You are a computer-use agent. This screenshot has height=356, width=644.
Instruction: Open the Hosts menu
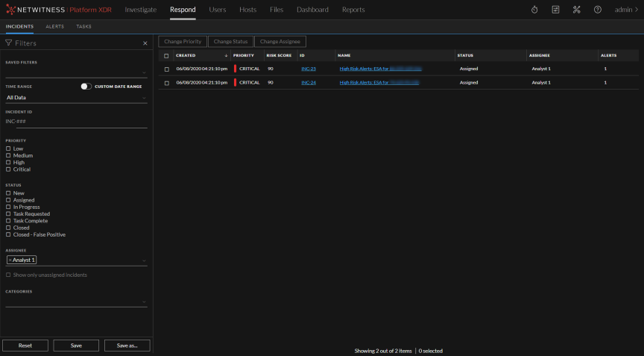[x=247, y=10]
